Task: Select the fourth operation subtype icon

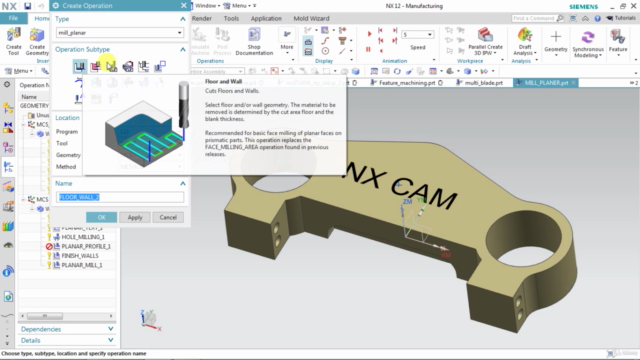Action: [x=128, y=66]
